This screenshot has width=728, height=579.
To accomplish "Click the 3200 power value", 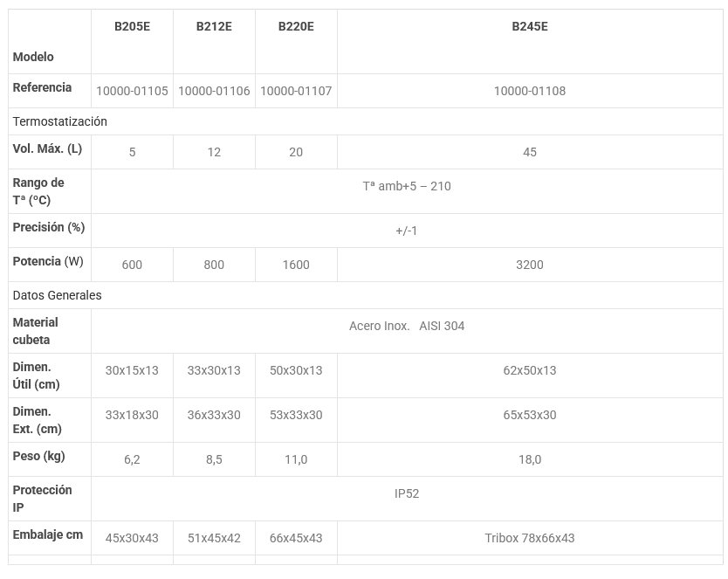I will 530,265.
